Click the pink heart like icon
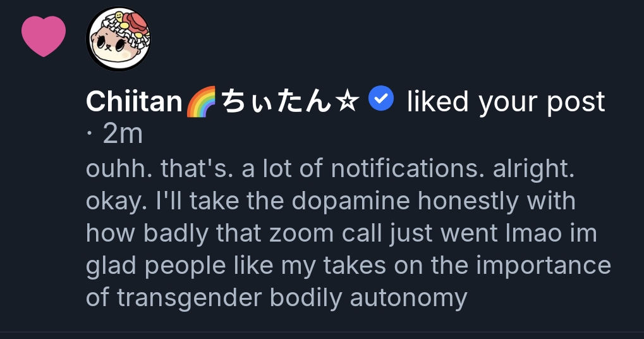The width and height of the screenshot is (644, 339). (x=44, y=35)
